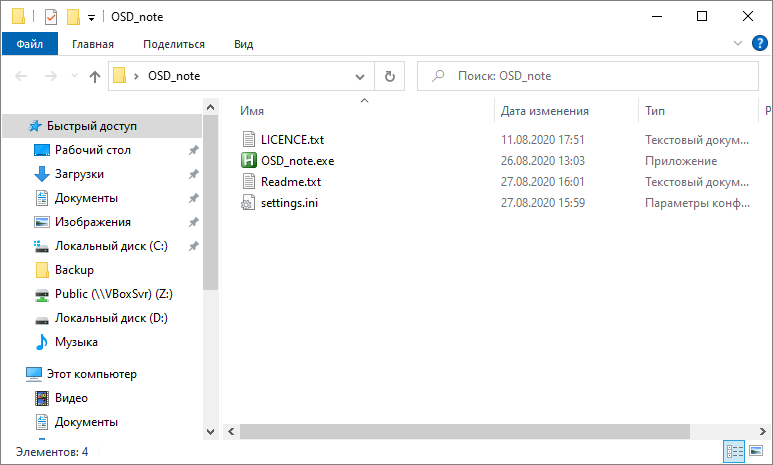Unpin Рабочий стол using its pin icon

click(x=194, y=150)
